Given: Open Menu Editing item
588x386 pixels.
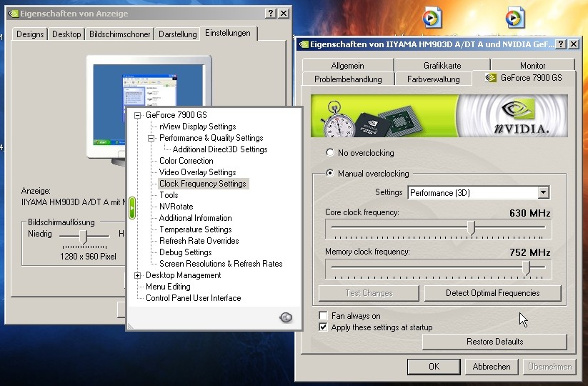Looking at the screenshot, I should click(x=168, y=287).
